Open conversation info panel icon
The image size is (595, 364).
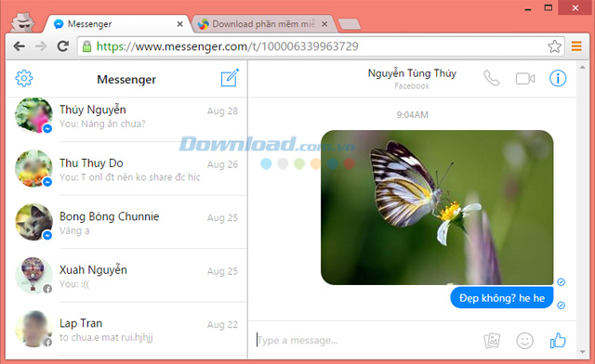point(558,79)
